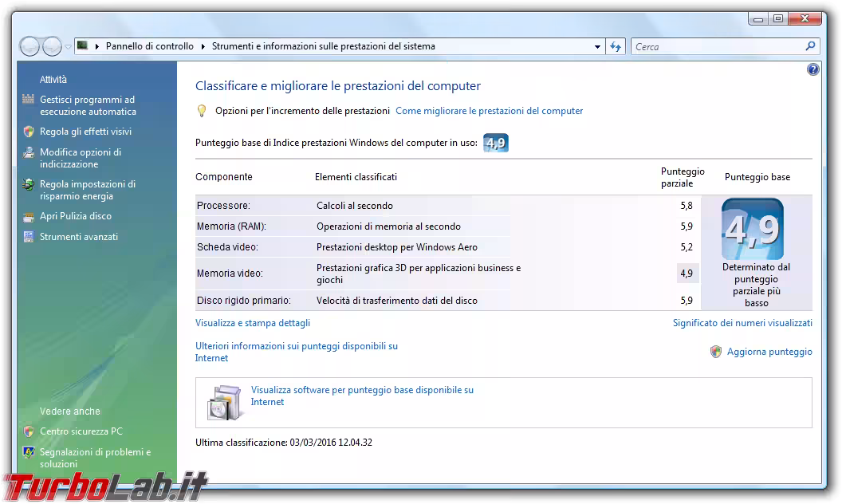Screen dimensions: 842x504
Task: Open the recent pages dropdown near nav arrows
Action: click(69, 47)
